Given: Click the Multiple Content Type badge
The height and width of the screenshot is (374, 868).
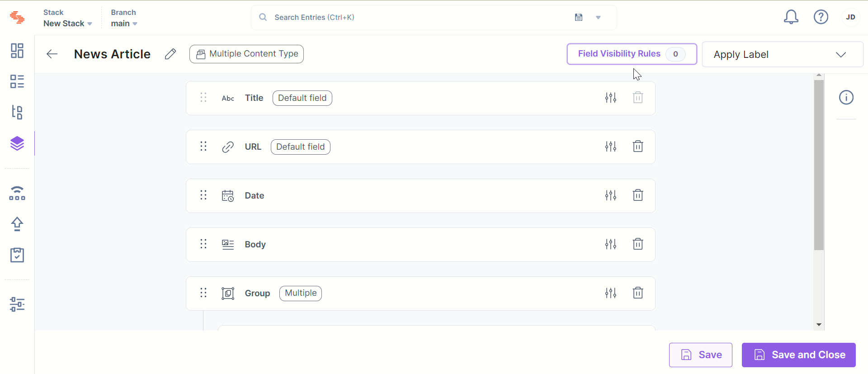Looking at the screenshot, I should pos(246,54).
